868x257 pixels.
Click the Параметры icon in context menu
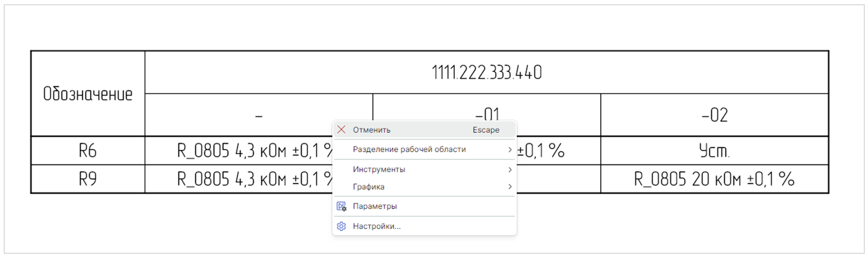[342, 207]
